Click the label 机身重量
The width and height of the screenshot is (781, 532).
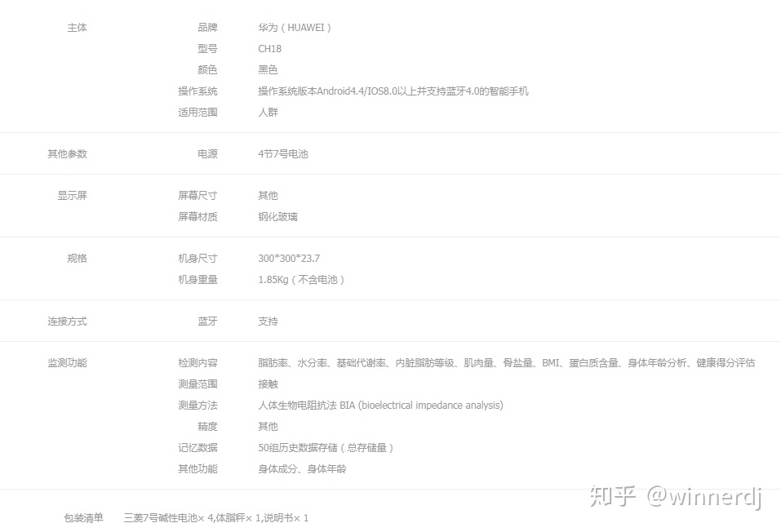tap(197, 280)
